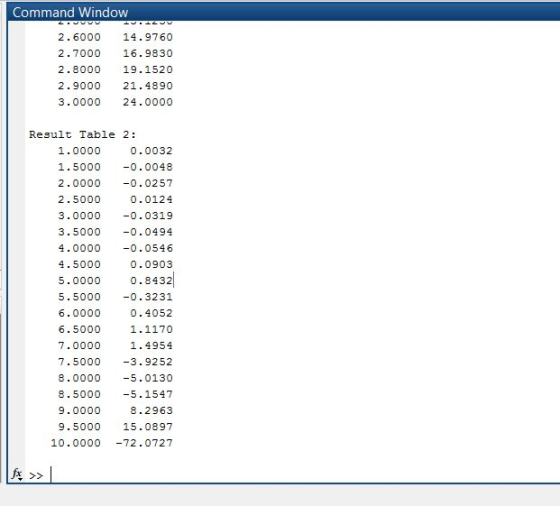Select the 'Result Table 2:' heading text

click(x=82, y=135)
